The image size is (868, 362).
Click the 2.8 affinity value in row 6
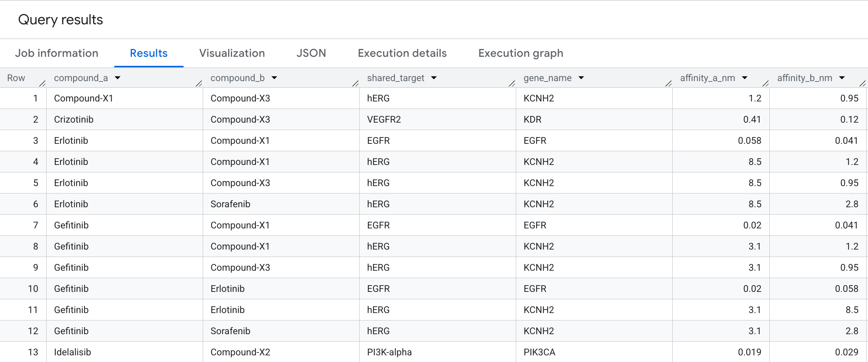[x=852, y=204]
